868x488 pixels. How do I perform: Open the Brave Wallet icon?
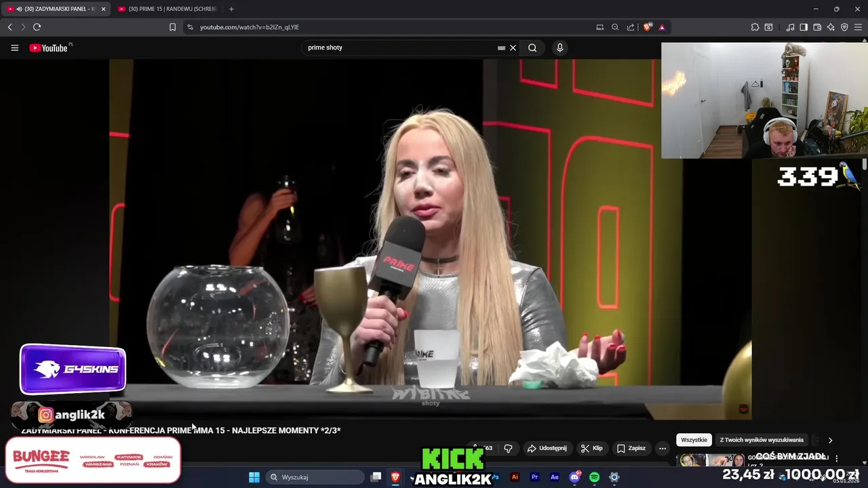817,27
